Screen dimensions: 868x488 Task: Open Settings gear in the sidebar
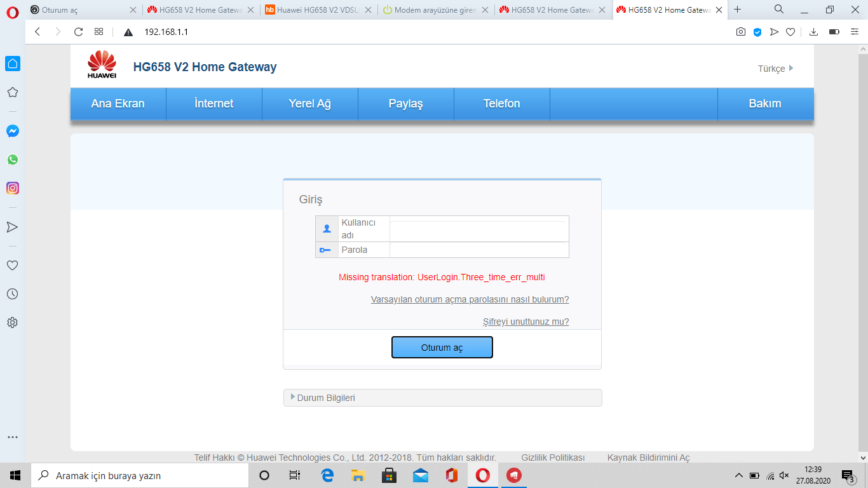pos(12,323)
